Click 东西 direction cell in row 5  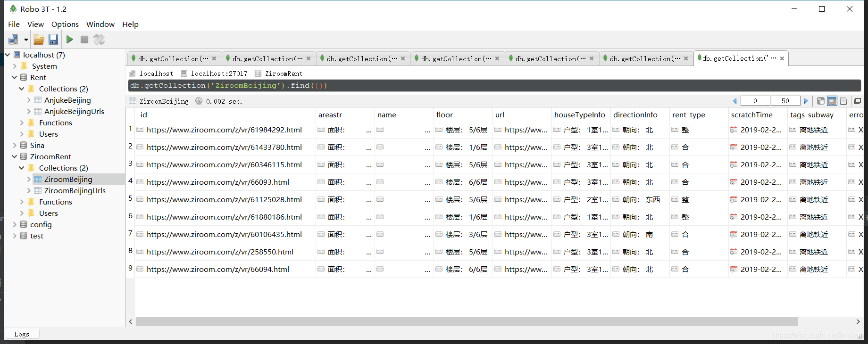click(x=640, y=199)
